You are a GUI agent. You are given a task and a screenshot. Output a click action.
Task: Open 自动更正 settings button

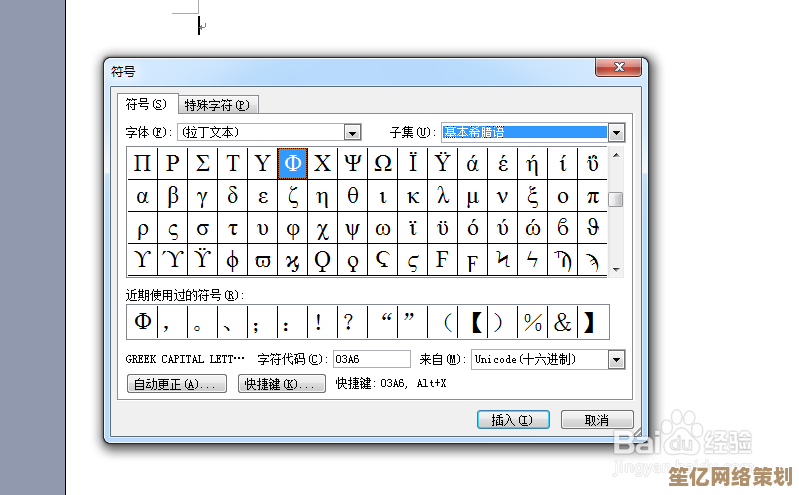click(177, 384)
